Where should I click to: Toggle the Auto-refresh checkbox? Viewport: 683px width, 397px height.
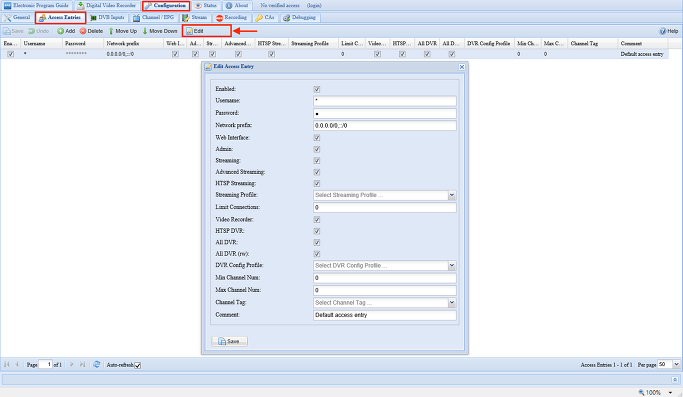(138, 365)
